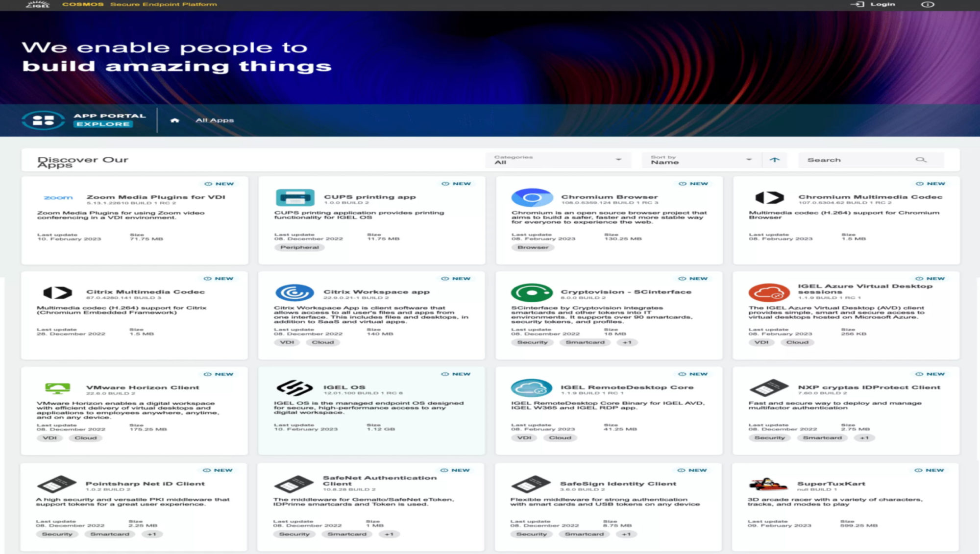The image size is (980, 554).
Task: Click the Citrix Multimedia Codec icon
Action: 58,293
